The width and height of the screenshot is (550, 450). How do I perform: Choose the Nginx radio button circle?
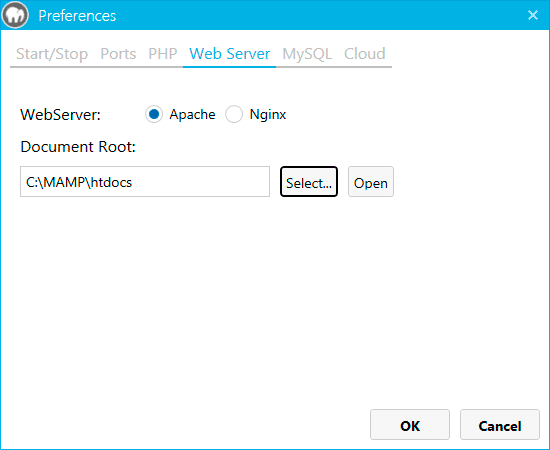click(234, 114)
